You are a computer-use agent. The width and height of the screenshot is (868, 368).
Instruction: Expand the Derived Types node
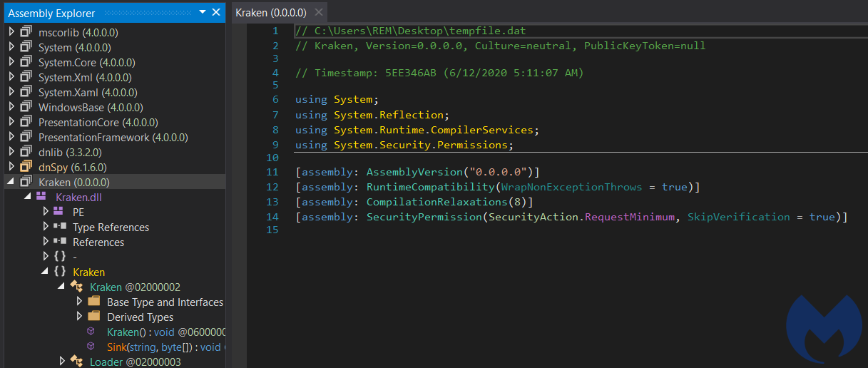[x=80, y=317]
